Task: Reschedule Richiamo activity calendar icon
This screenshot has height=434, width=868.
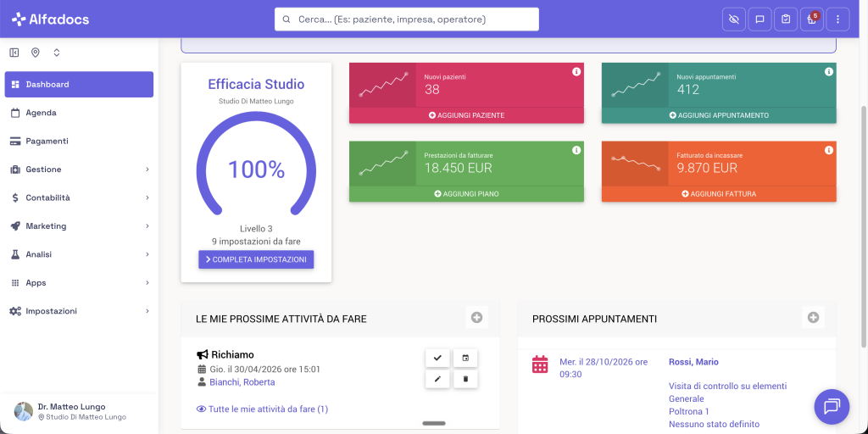Action: pos(465,359)
